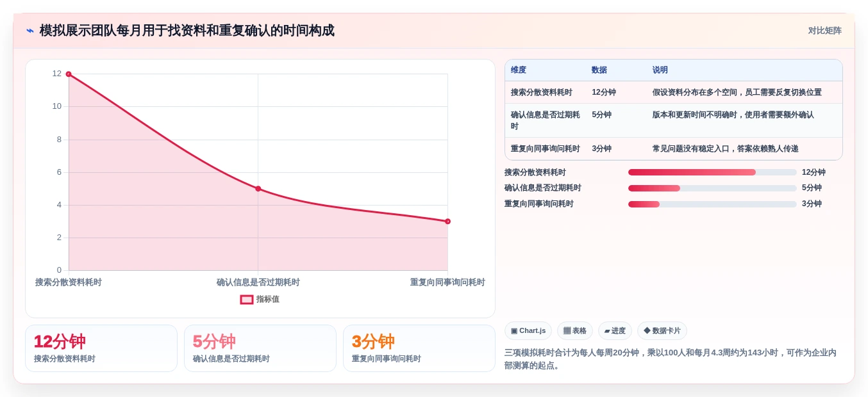Select the 表格 tag chip
Viewport: 868px width, 397px height.
[575, 330]
